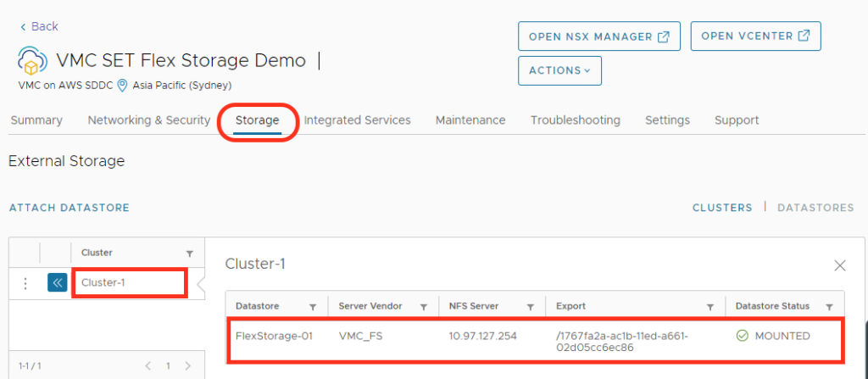Click the 10.97.127.254 NFS server cell
The width and height of the screenshot is (868, 379).
pyautogui.click(x=482, y=337)
